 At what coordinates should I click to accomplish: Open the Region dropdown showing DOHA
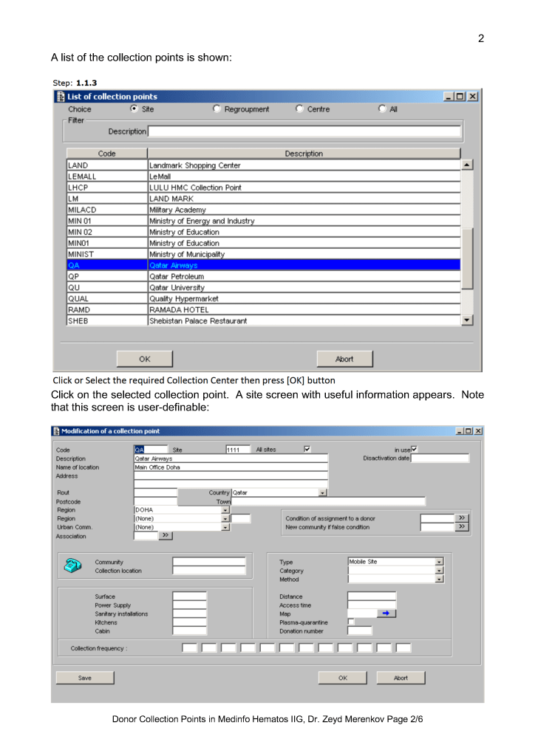pos(225,509)
